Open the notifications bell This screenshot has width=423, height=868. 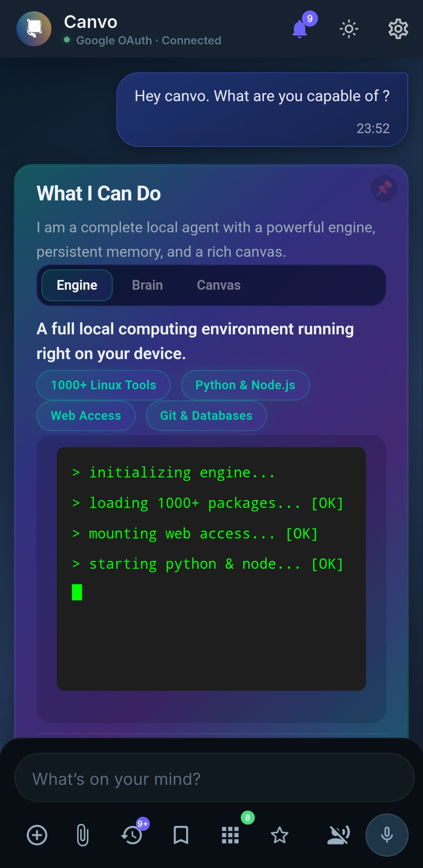tap(300, 29)
